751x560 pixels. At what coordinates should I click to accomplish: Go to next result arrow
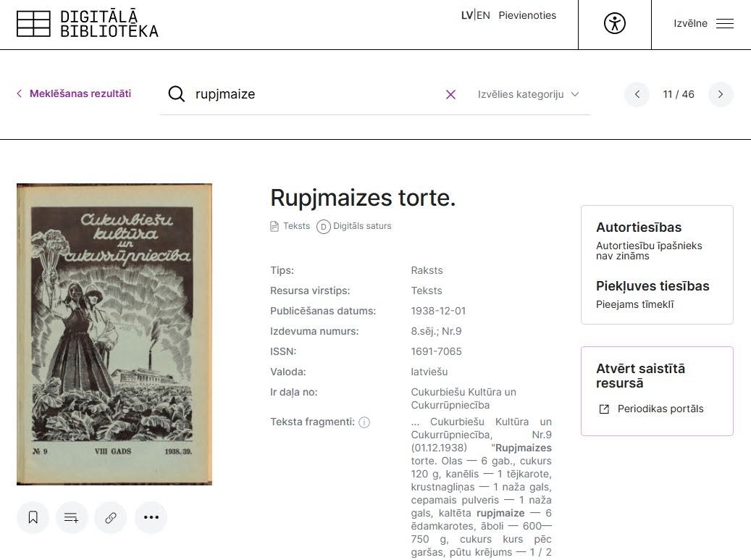[721, 94]
